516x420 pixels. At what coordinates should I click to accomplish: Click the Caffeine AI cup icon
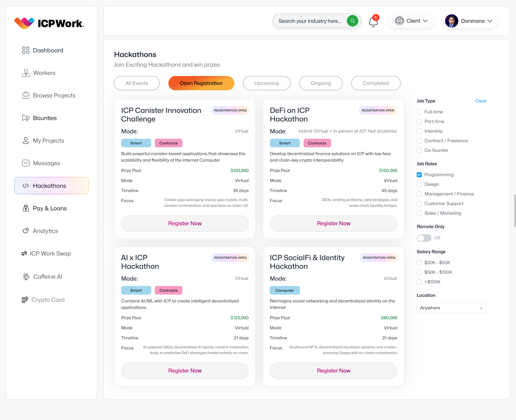pyautogui.click(x=26, y=276)
